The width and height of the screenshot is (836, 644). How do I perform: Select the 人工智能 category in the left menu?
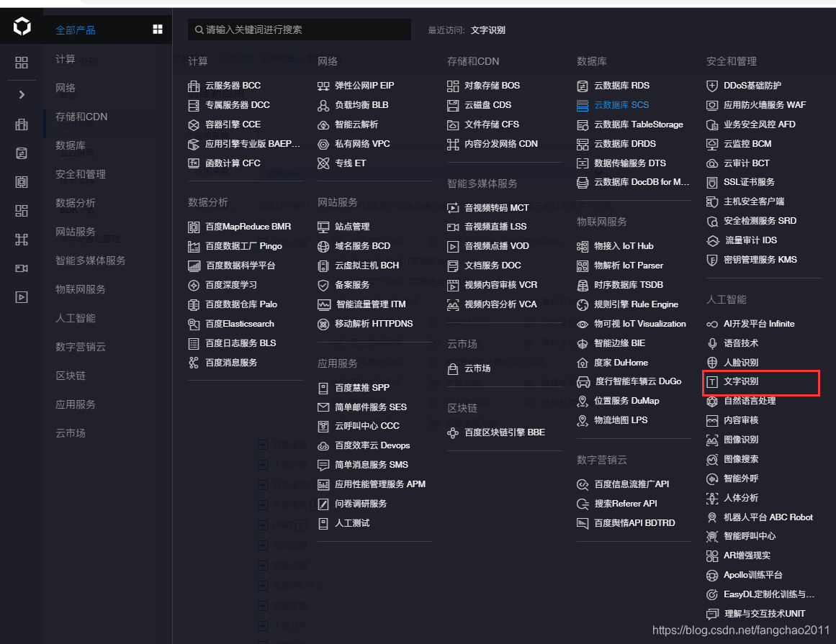coord(76,318)
